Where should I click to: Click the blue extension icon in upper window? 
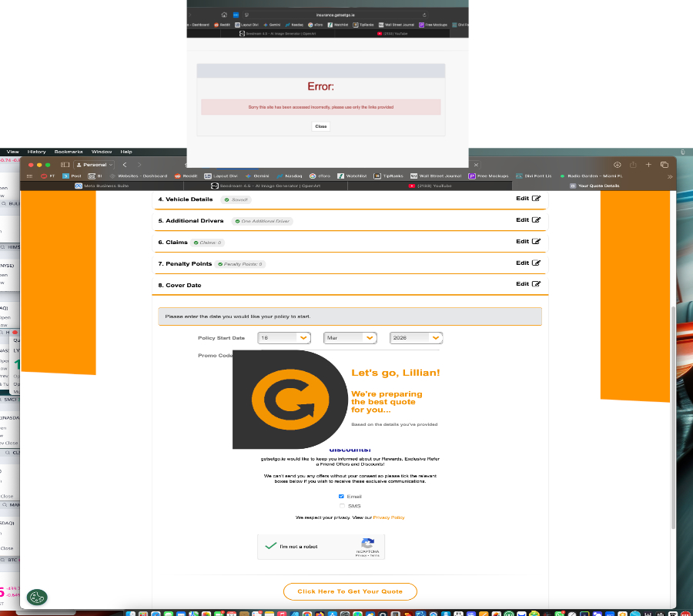tap(236, 15)
